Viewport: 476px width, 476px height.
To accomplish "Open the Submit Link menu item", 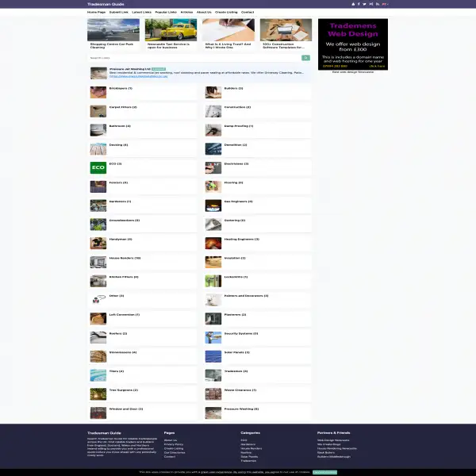I will click(x=119, y=12).
